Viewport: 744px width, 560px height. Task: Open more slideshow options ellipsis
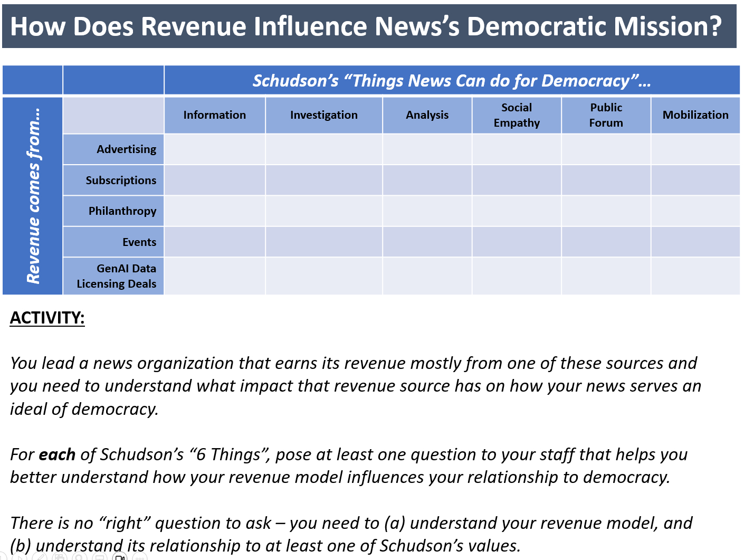coord(140,557)
